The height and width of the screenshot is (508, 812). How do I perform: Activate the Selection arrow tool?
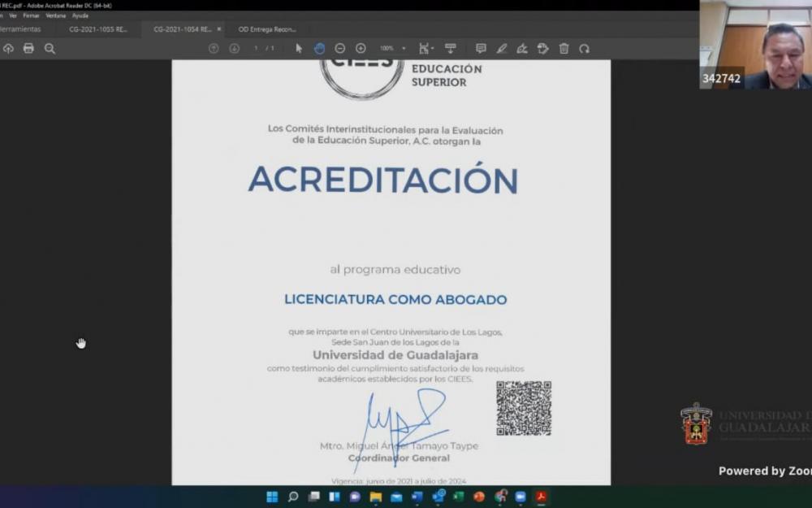click(298, 49)
